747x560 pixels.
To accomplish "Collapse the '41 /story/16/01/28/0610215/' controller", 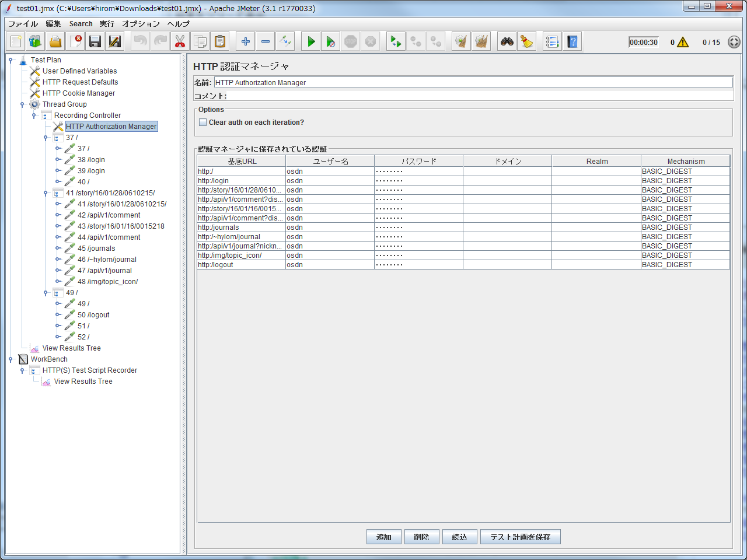I will 46,193.
